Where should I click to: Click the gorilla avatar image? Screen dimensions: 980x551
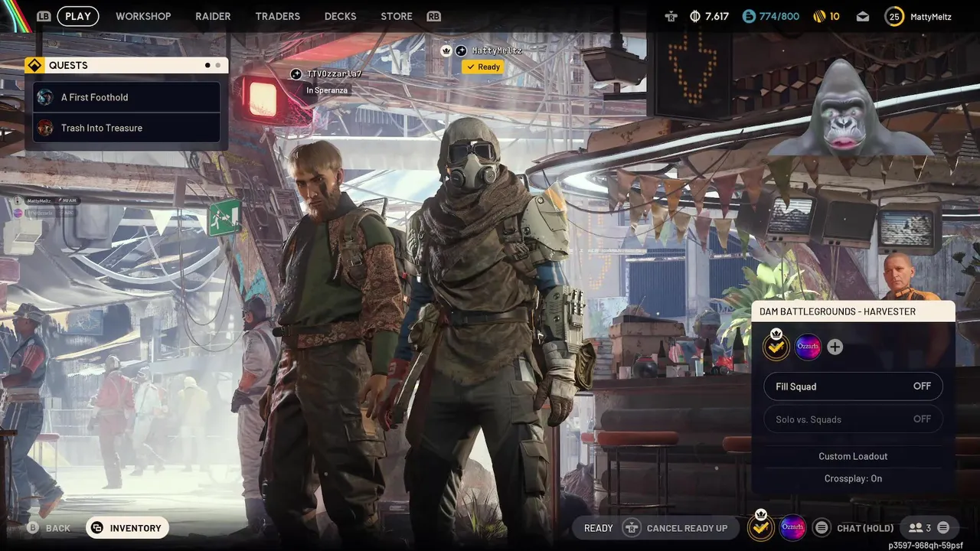point(850,107)
